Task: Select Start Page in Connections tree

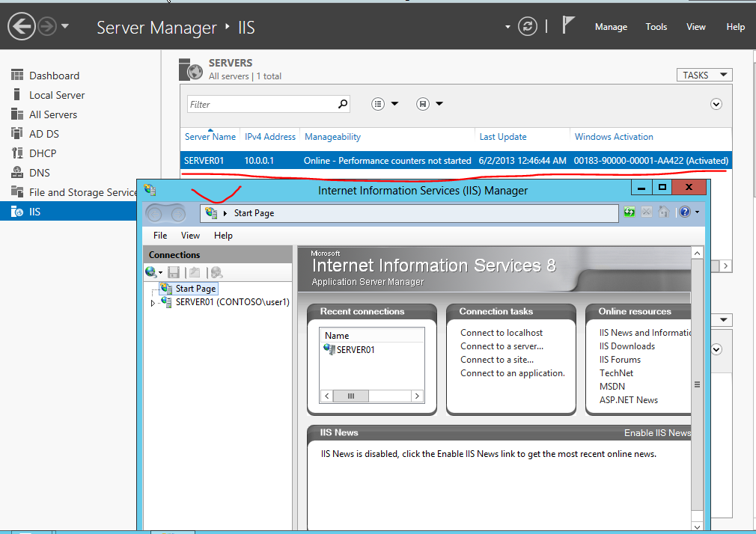Action: tap(195, 288)
